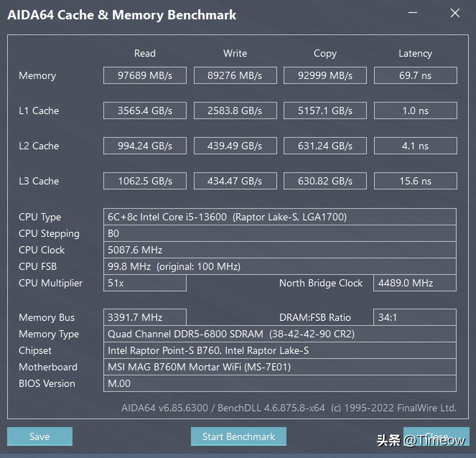Click the CPU Stepping B0 field
The width and height of the screenshot is (476, 458).
280,233
